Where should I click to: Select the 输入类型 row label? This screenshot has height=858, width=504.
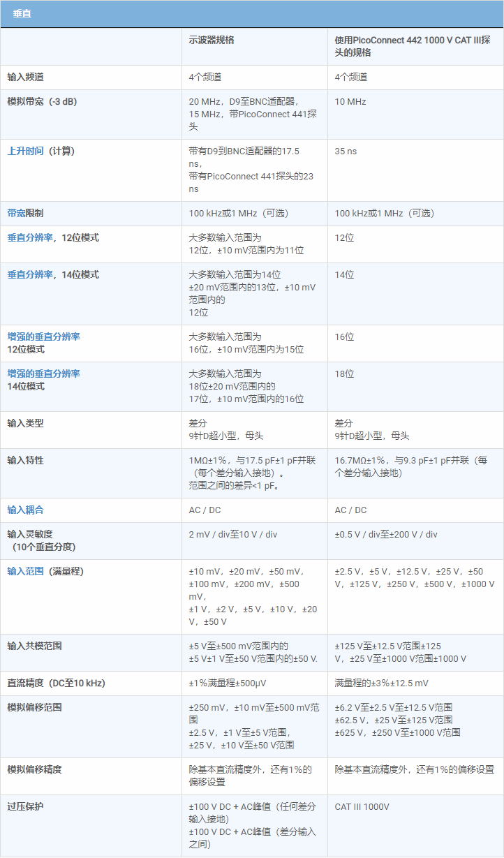coord(25,424)
